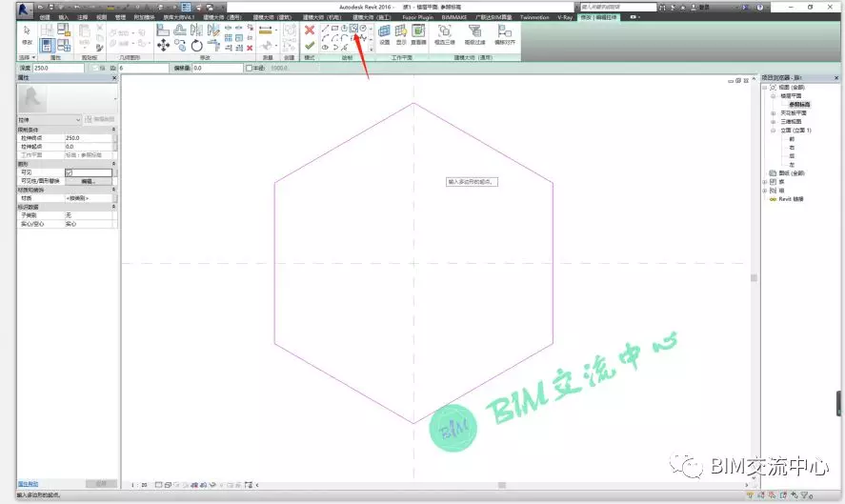Open the 管理 ribbon tab
The width and height of the screenshot is (845, 504).
click(120, 17)
